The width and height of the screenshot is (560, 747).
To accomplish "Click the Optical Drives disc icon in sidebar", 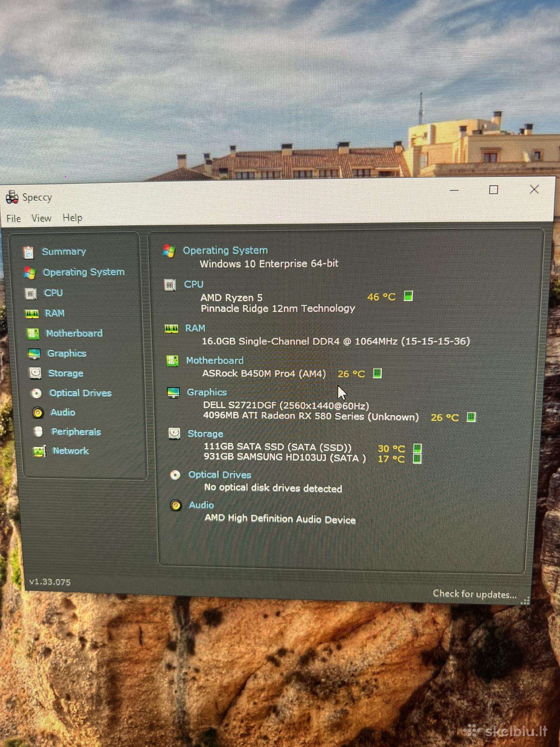I will click(37, 393).
